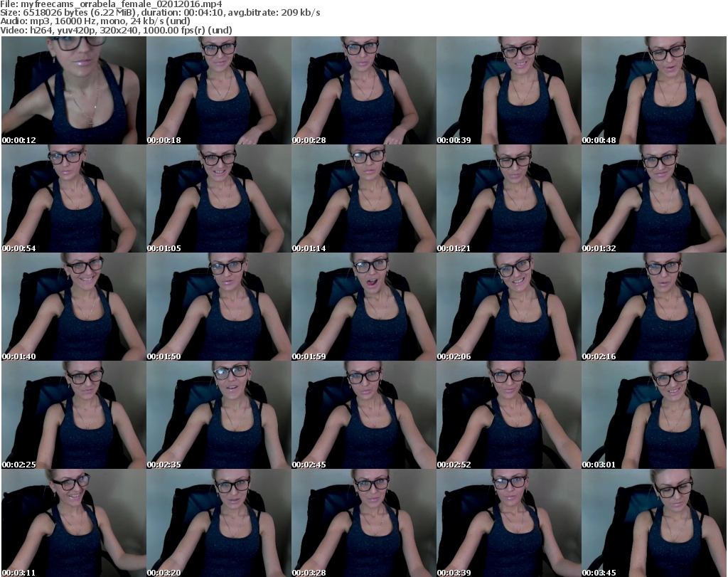
Task: Select the thumbnail labeled 00:03:11
Action: (74, 523)
